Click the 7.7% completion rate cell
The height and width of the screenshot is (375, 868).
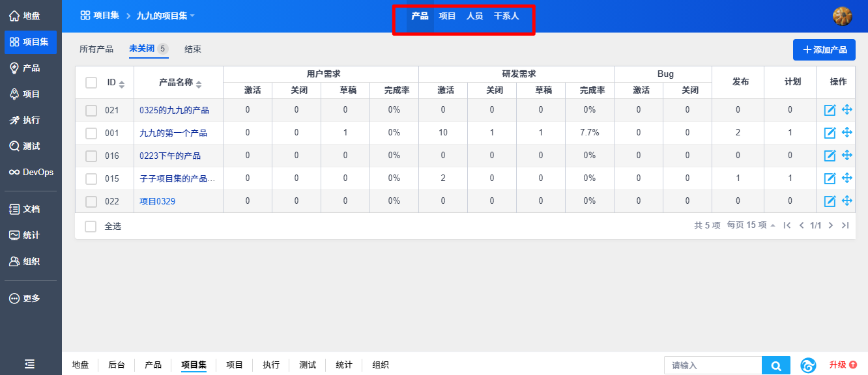[x=590, y=133]
